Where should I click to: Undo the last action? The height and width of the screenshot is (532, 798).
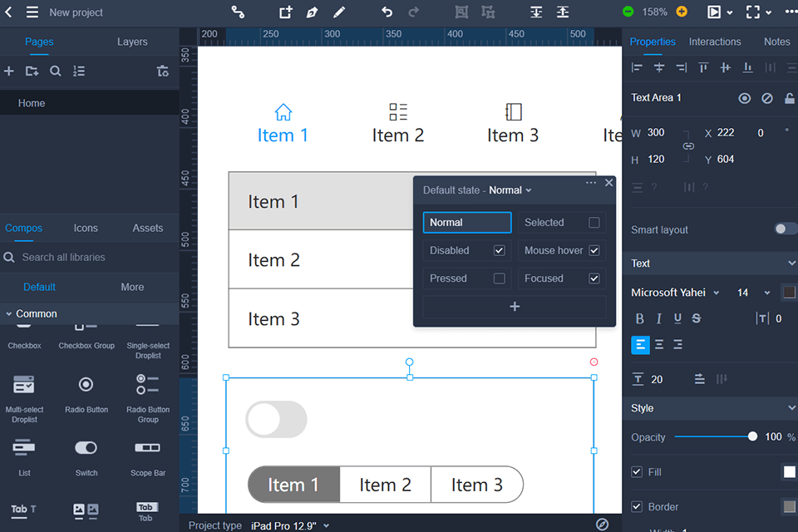pyautogui.click(x=387, y=12)
